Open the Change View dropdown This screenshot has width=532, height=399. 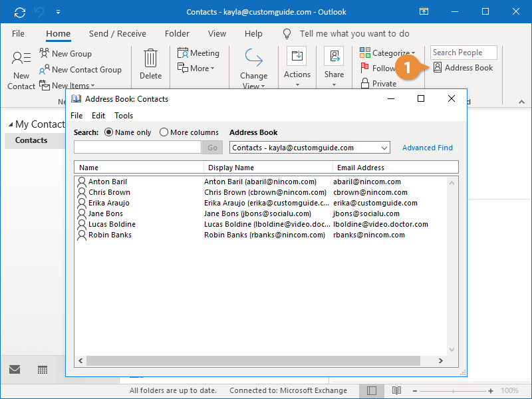pyautogui.click(x=253, y=69)
